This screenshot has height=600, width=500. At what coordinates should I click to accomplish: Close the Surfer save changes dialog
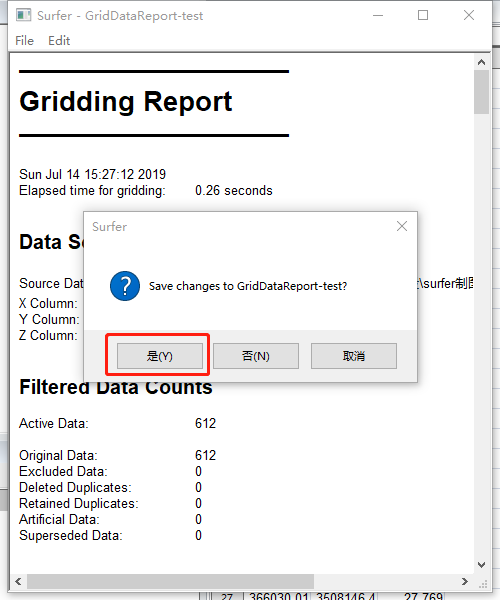402,226
